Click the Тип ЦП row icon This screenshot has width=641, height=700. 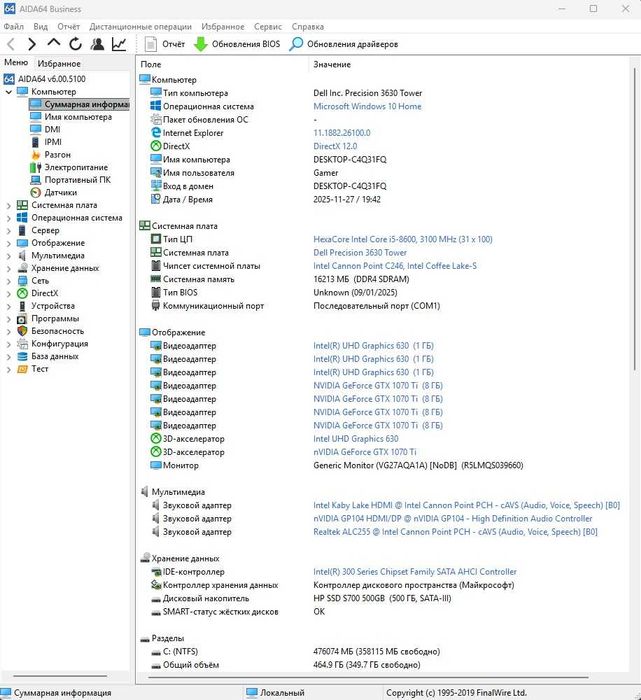(x=156, y=239)
